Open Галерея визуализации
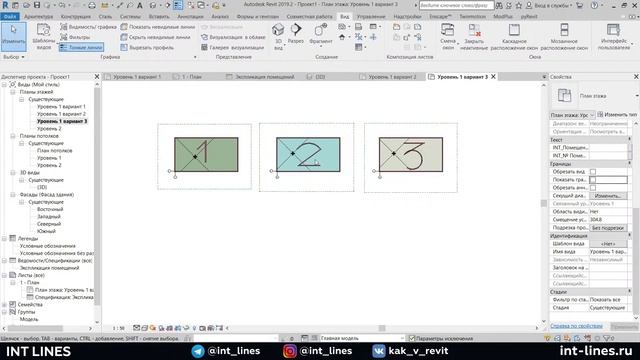 pos(233,47)
